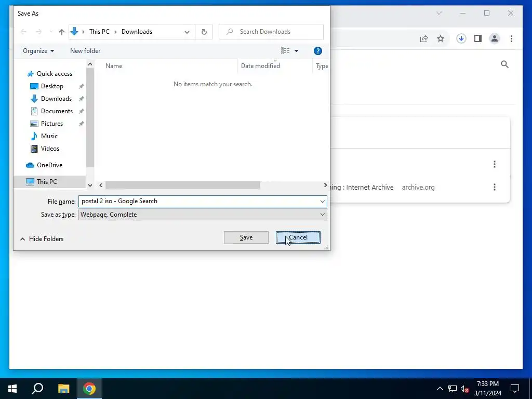The image size is (532, 399).
Task: Open more options for the entry above Internet Archive
Action: click(x=495, y=164)
